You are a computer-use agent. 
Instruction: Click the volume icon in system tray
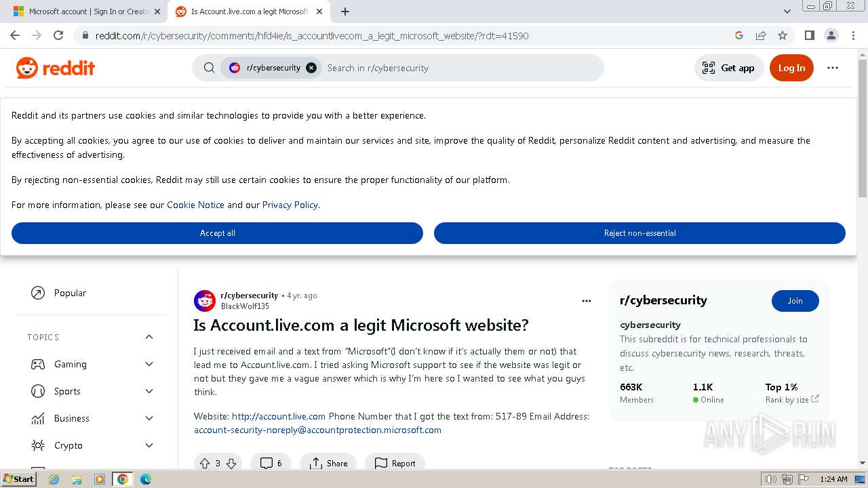pyautogui.click(x=770, y=479)
